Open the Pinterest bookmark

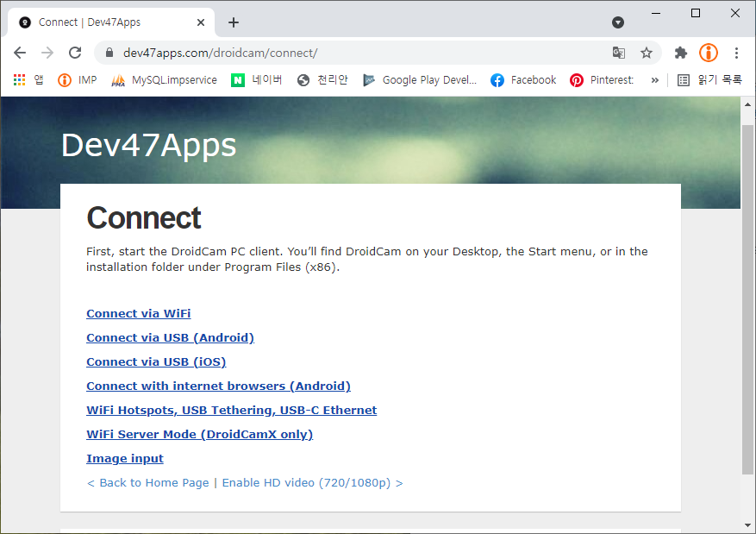coord(602,79)
